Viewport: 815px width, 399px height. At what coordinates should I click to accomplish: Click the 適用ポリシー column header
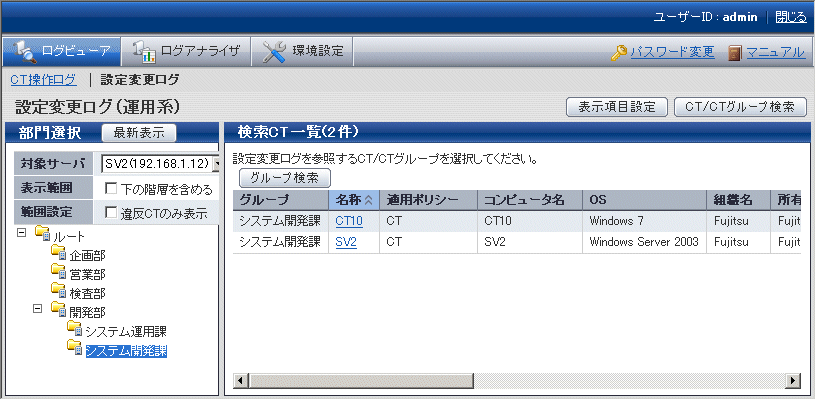(429, 200)
